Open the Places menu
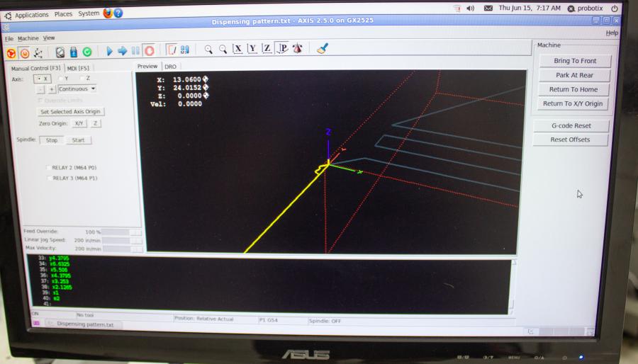The height and width of the screenshot is (364, 638). [63, 14]
